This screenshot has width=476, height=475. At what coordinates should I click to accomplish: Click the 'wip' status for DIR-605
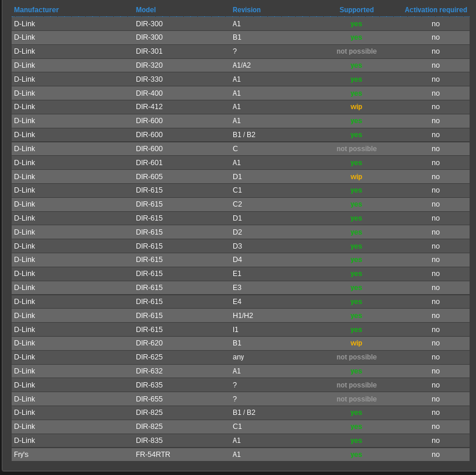click(356, 177)
